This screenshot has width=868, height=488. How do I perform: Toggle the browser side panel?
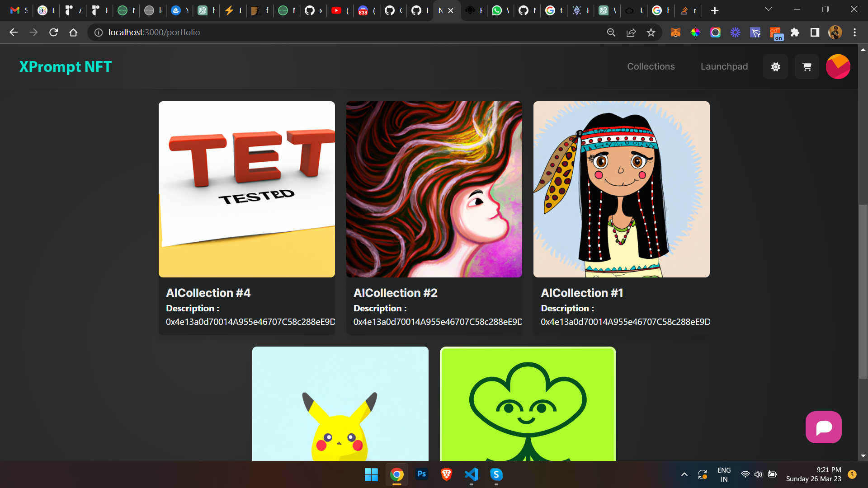[x=815, y=33]
